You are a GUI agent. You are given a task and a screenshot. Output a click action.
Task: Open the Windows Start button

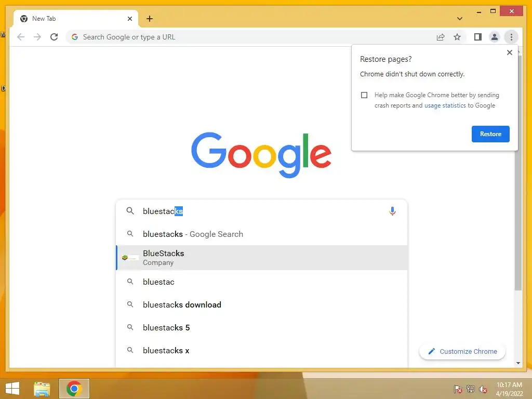pyautogui.click(x=12, y=389)
